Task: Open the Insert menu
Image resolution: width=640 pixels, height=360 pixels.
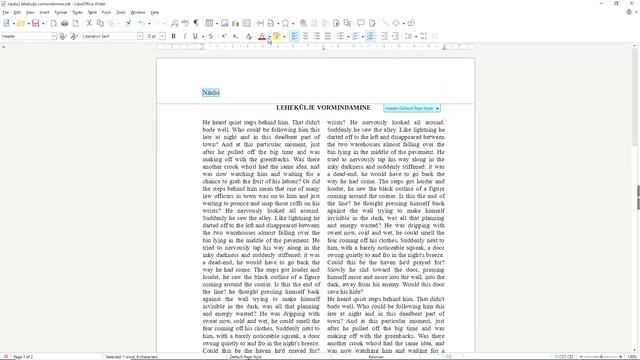Action: pos(44,12)
